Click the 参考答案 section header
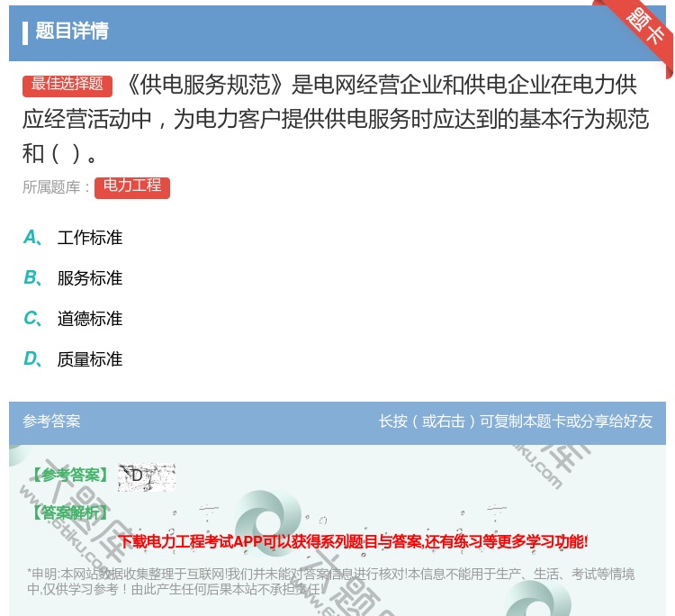This screenshot has width=675, height=616. tap(51, 421)
